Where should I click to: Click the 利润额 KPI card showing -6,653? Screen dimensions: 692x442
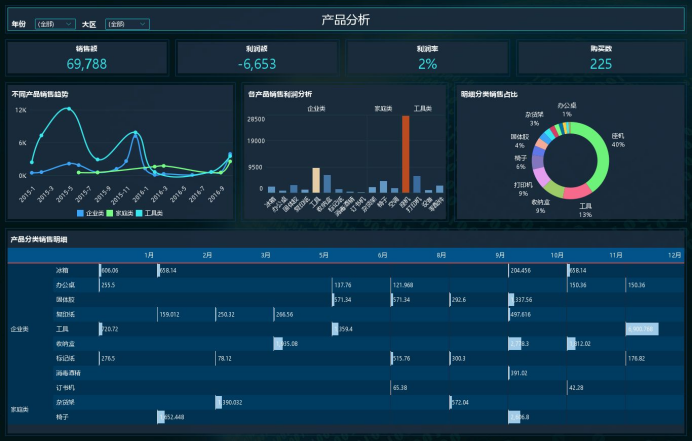click(x=257, y=58)
